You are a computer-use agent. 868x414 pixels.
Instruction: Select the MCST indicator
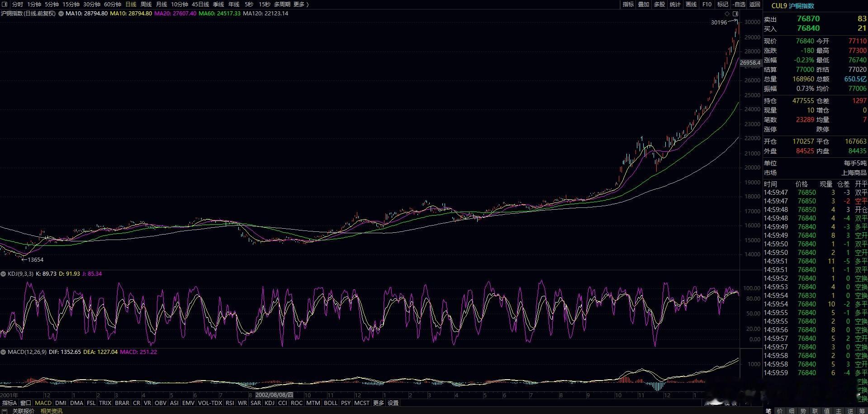click(x=362, y=403)
